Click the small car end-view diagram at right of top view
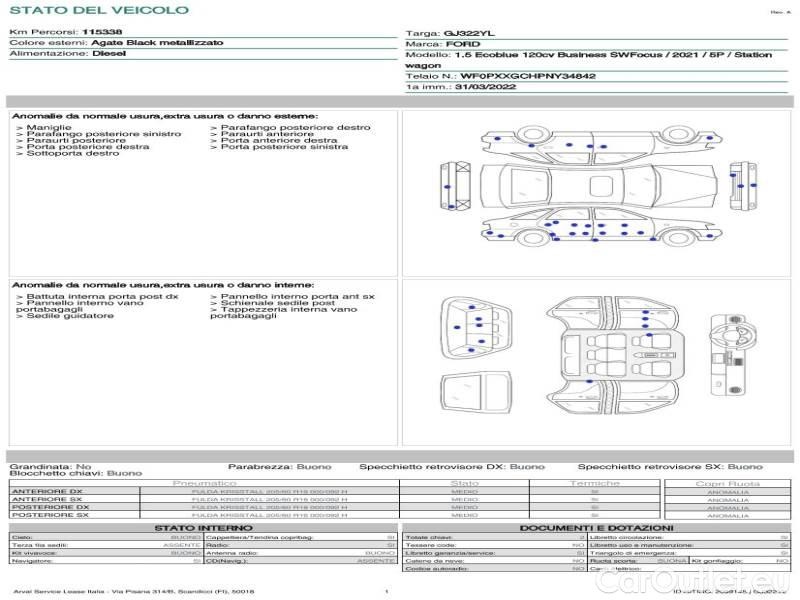The height and width of the screenshot is (600, 800). (713, 187)
